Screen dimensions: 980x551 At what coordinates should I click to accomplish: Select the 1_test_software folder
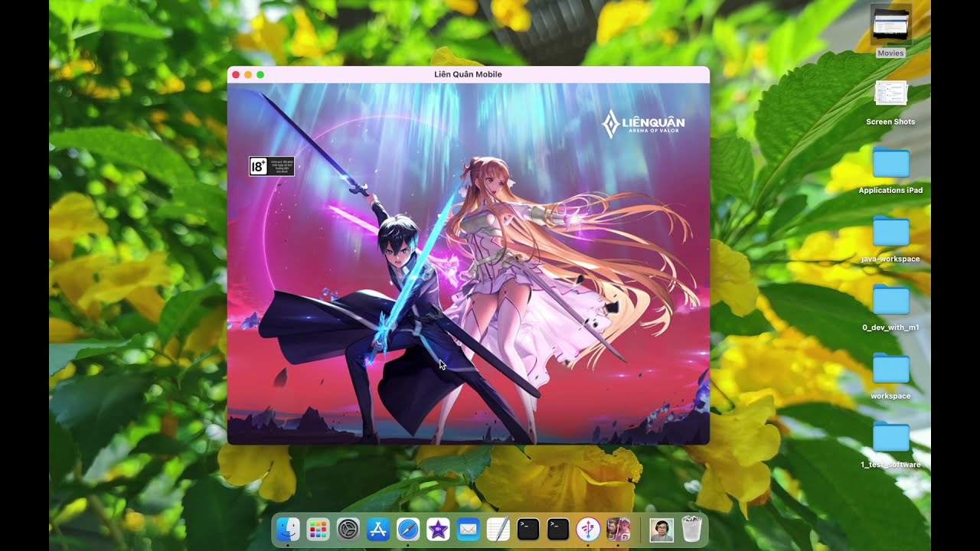pos(891,445)
